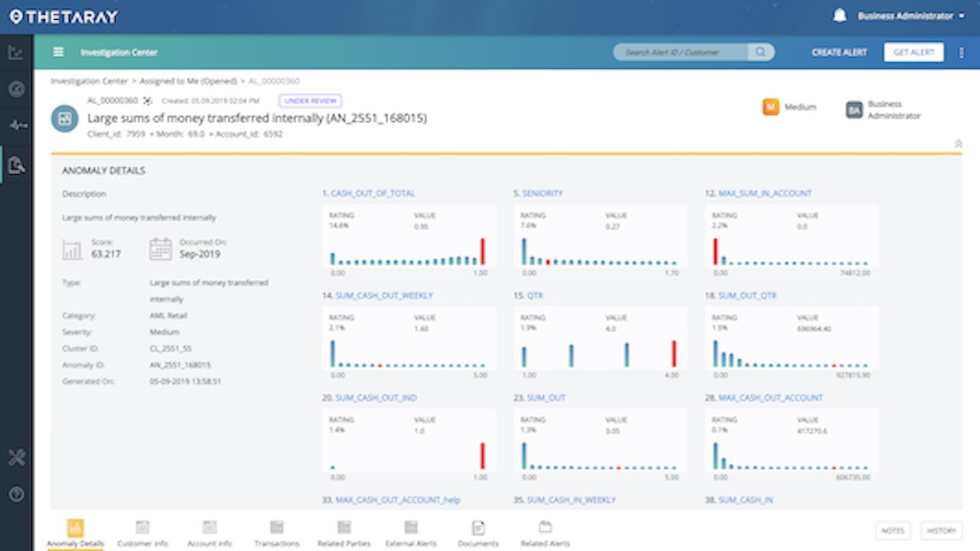The height and width of the screenshot is (551, 980).
Task: Open the Customer Info tab
Action: coord(142,533)
